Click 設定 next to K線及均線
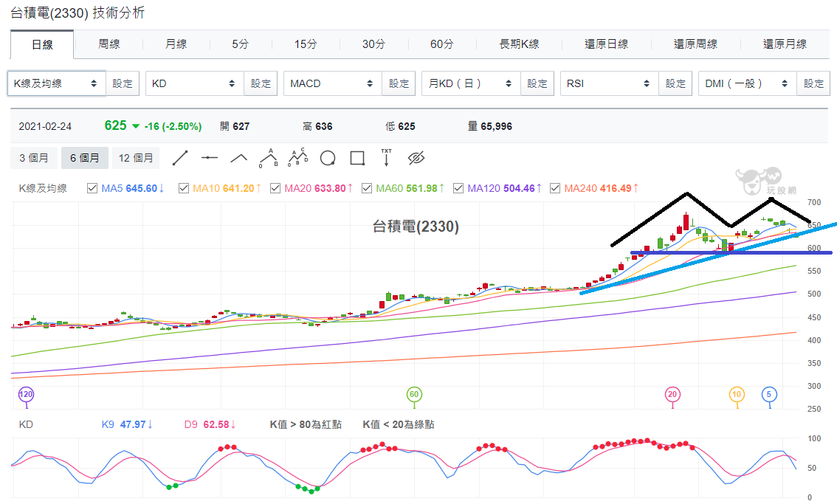 click(x=123, y=83)
